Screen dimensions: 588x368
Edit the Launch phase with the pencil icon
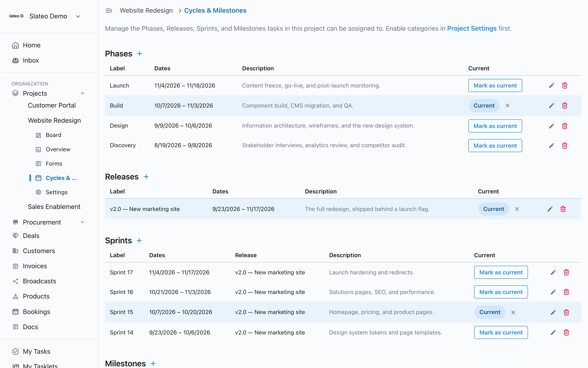click(551, 85)
